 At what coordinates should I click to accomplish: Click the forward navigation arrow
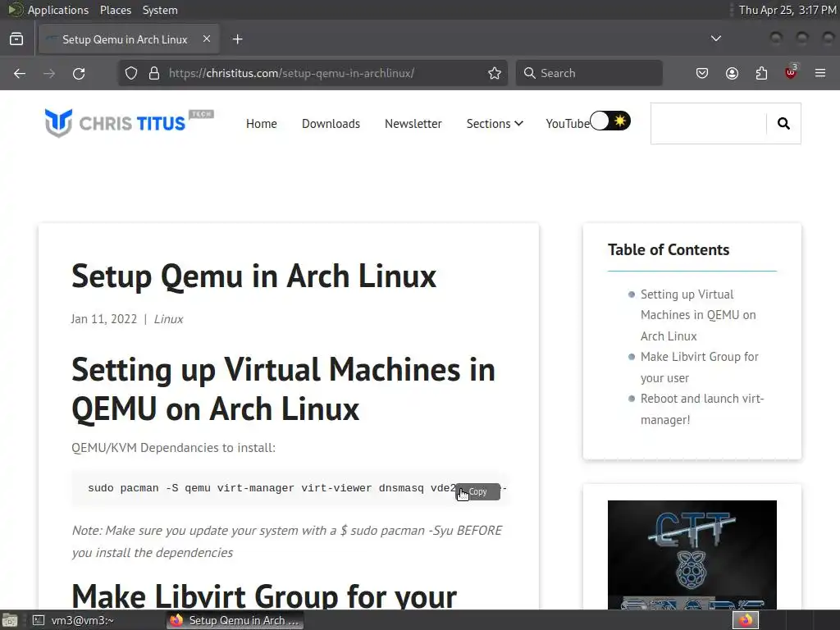tap(49, 73)
